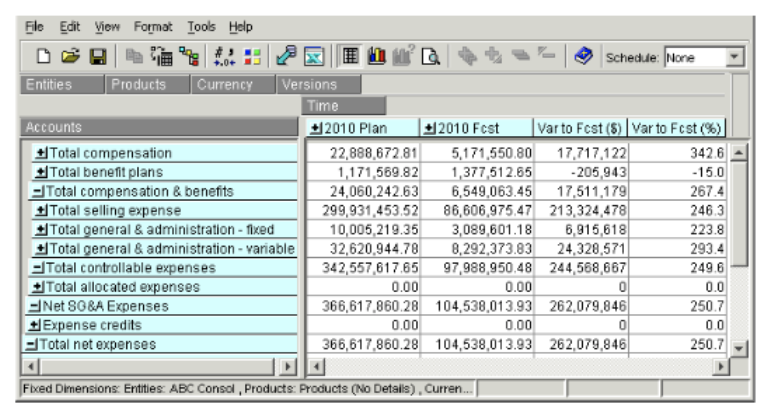Expand the Total selling expense row

pyautogui.click(x=41, y=211)
